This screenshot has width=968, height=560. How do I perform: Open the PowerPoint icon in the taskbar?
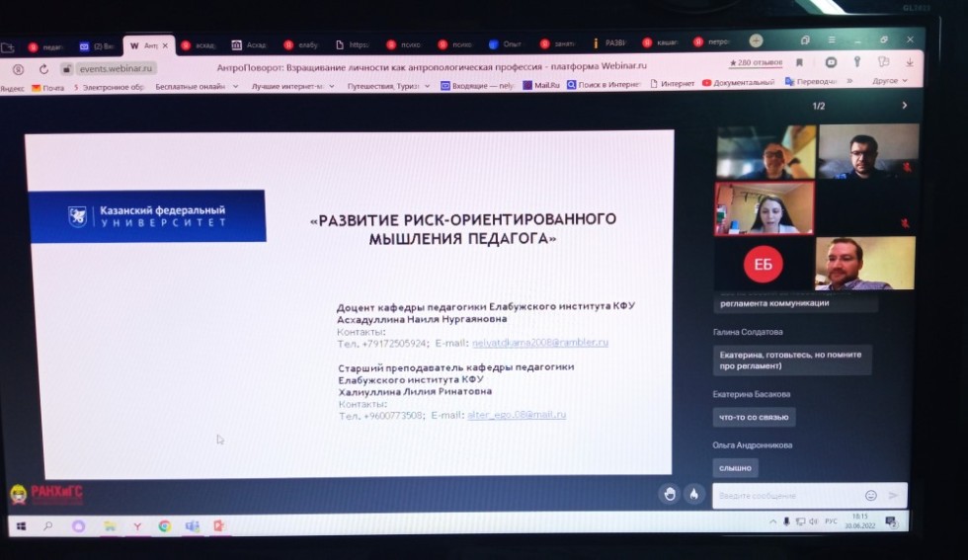[x=218, y=526]
